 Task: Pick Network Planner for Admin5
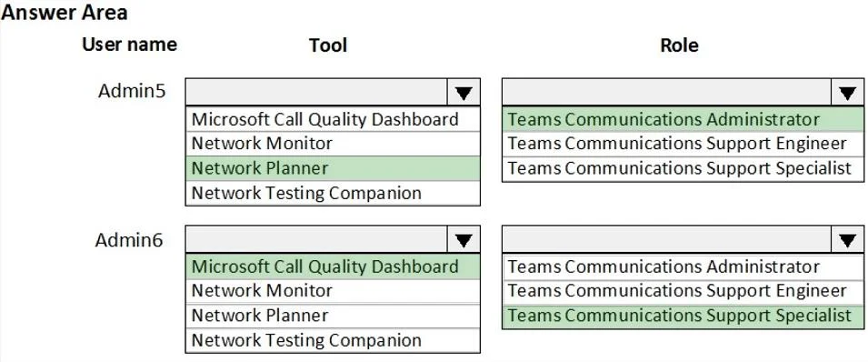pyautogui.click(x=333, y=168)
